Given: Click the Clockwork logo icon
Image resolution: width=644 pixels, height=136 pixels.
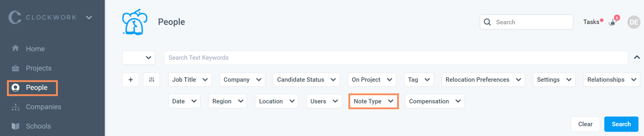Looking at the screenshot, I should (15, 17).
